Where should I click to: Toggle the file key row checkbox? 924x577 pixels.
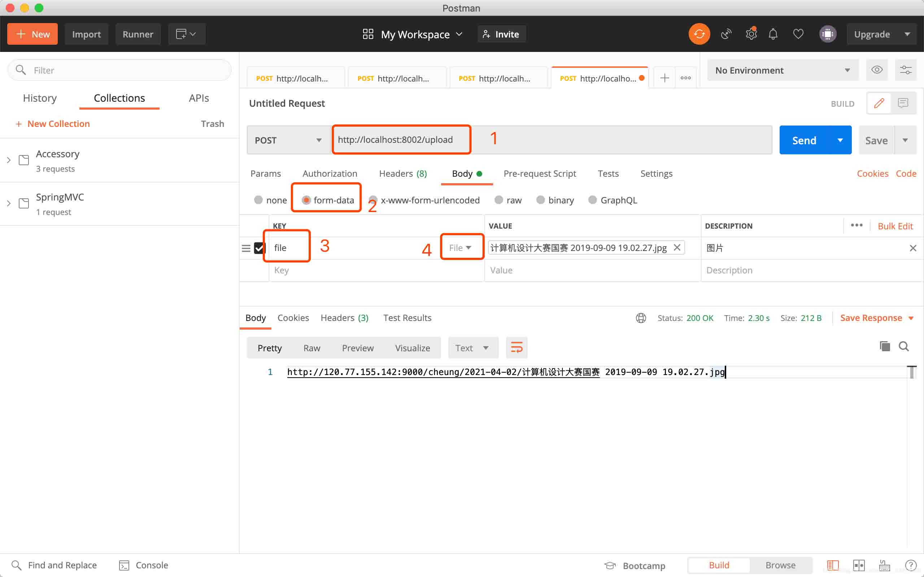pos(260,247)
